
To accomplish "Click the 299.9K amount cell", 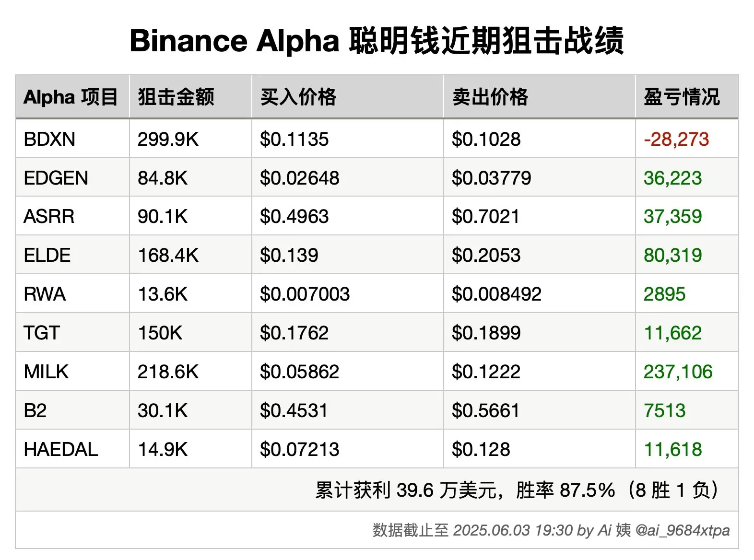I will 168,140.
